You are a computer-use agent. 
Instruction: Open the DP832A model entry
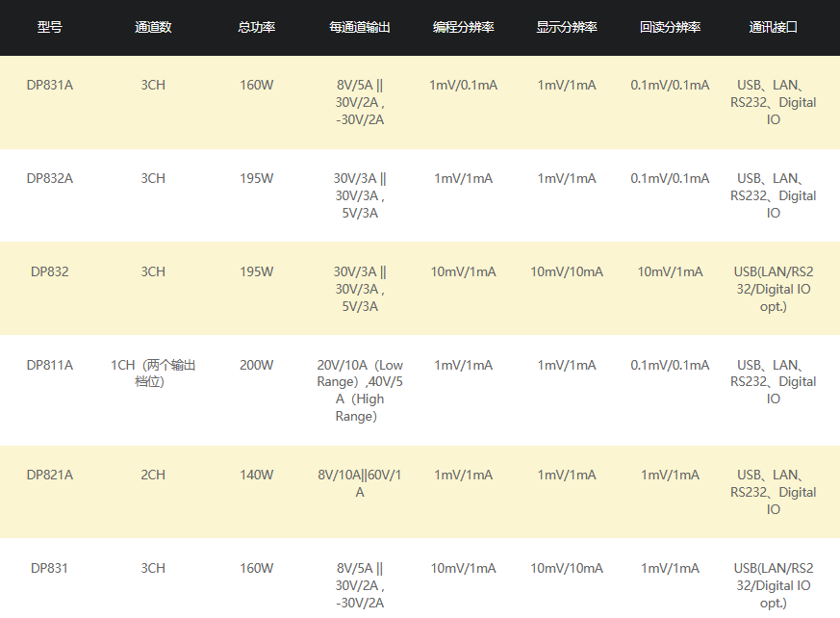pyautogui.click(x=50, y=178)
